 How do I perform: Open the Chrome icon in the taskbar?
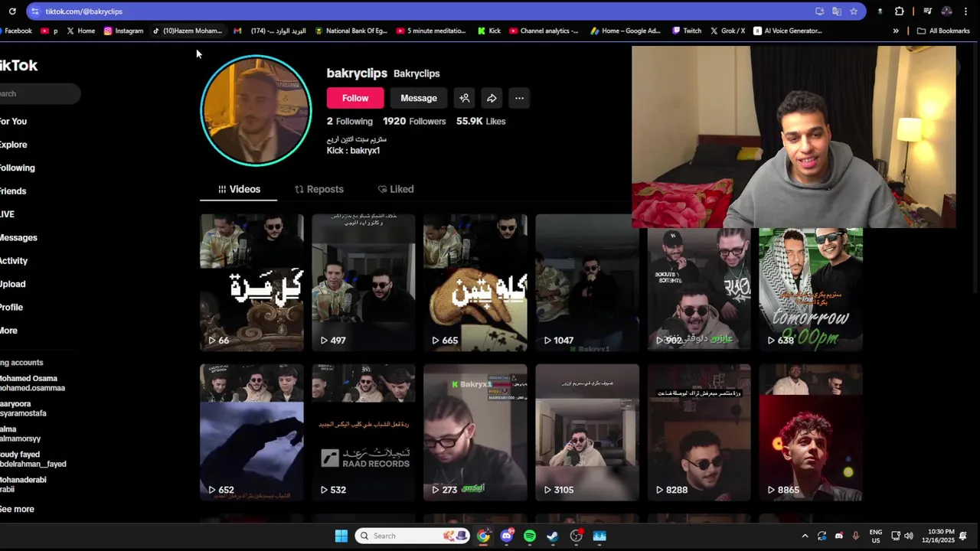(483, 536)
